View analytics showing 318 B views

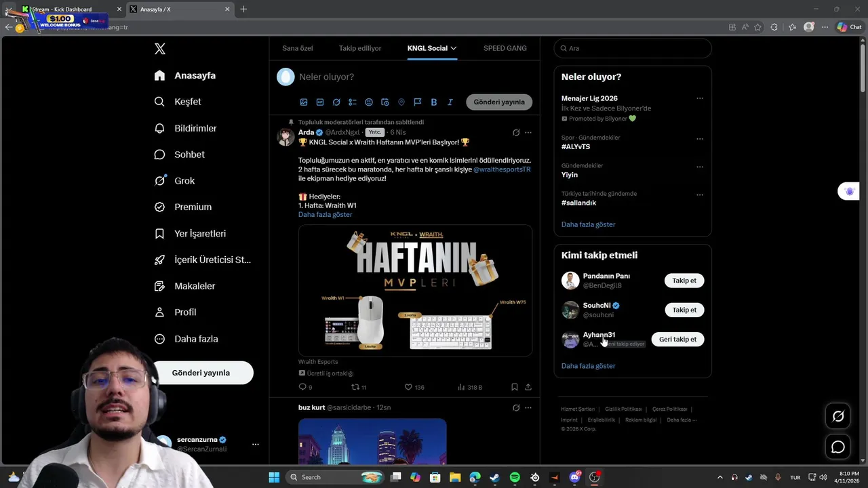[470, 387]
